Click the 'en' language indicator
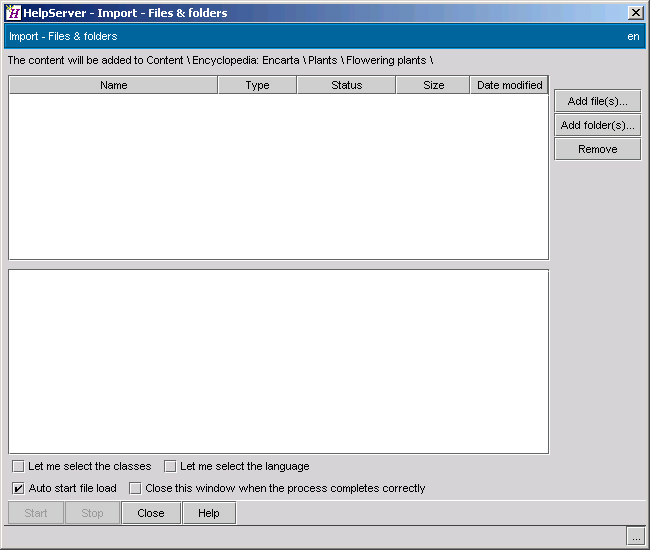The width and height of the screenshot is (650, 550). (633, 36)
